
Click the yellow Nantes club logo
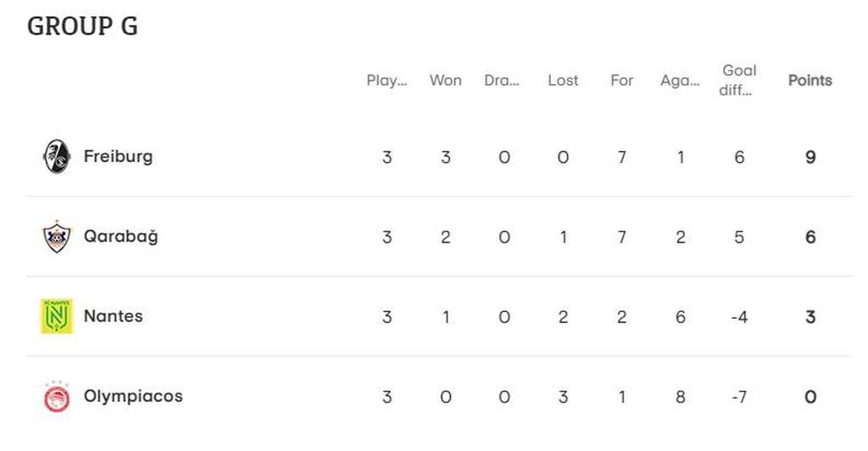tap(57, 316)
